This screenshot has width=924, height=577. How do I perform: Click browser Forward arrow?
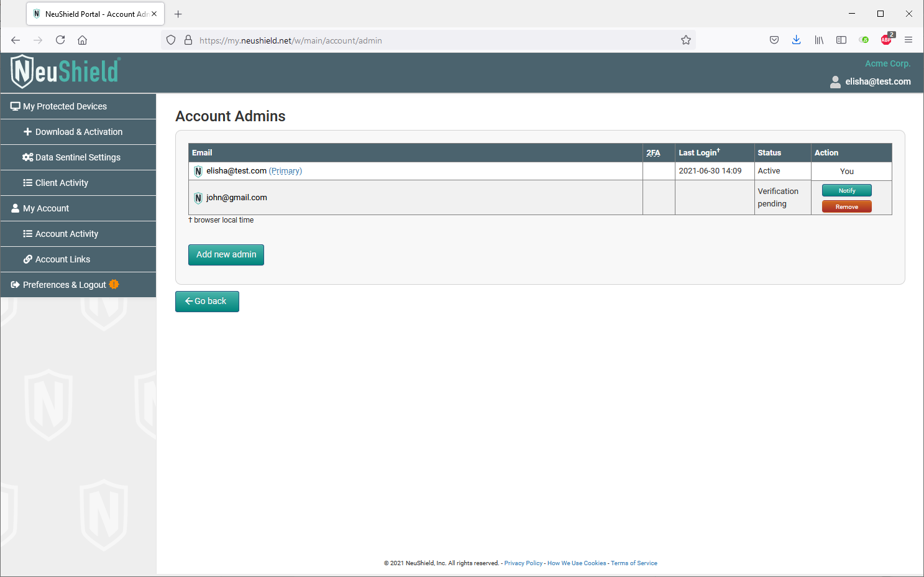[38, 40]
